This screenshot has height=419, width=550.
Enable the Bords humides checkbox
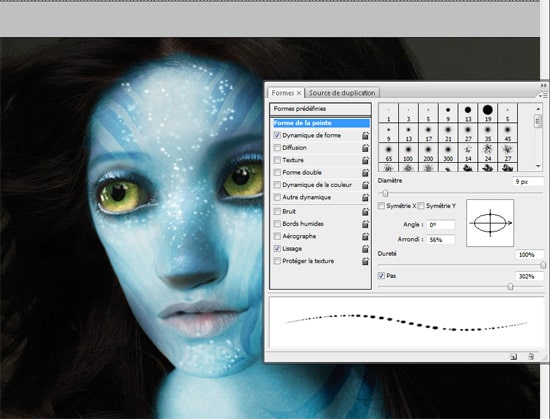pyautogui.click(x=277, y=224)
